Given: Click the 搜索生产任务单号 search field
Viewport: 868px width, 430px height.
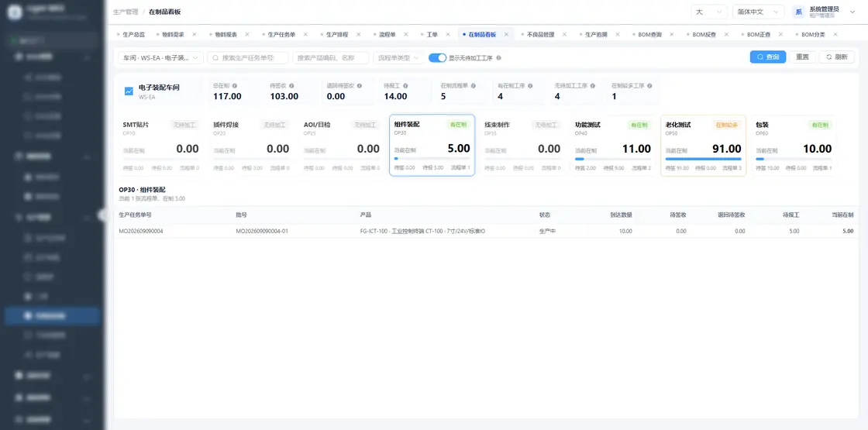Looking at the screenshot, I should click(x=248, y=57).
